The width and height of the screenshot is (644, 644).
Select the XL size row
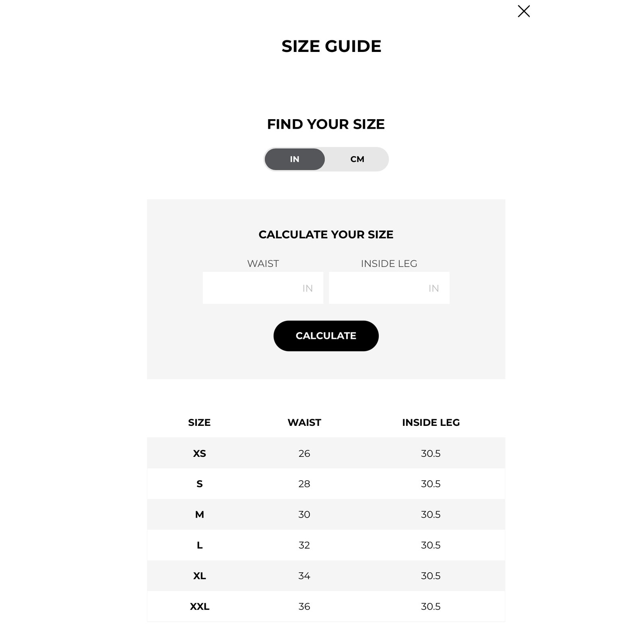(326, 576)
